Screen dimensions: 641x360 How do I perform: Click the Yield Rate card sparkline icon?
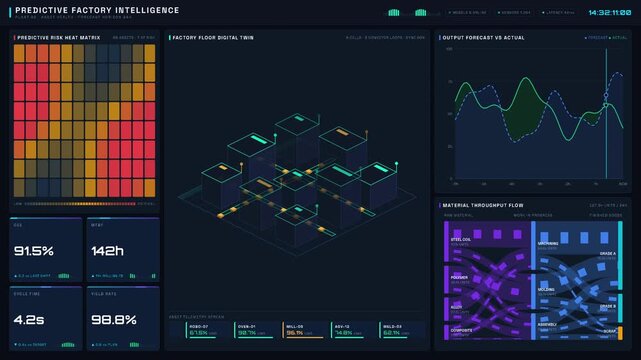(134, 344)
